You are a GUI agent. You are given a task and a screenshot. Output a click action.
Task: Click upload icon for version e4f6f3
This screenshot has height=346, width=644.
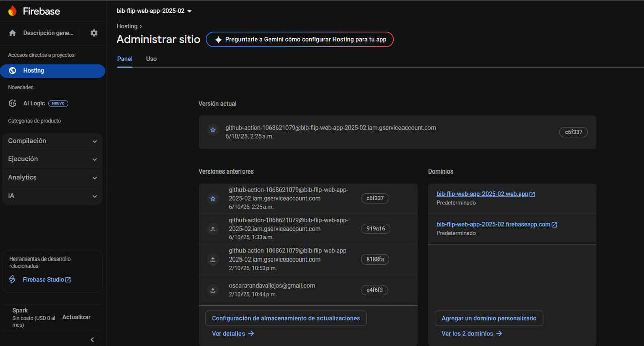coord(213,290)
